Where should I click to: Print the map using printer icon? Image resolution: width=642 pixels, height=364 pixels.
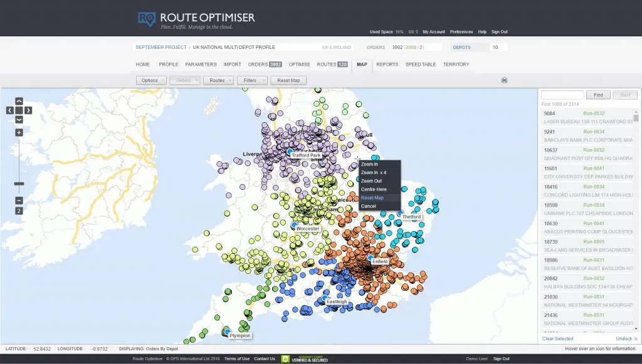coord(504,80)
